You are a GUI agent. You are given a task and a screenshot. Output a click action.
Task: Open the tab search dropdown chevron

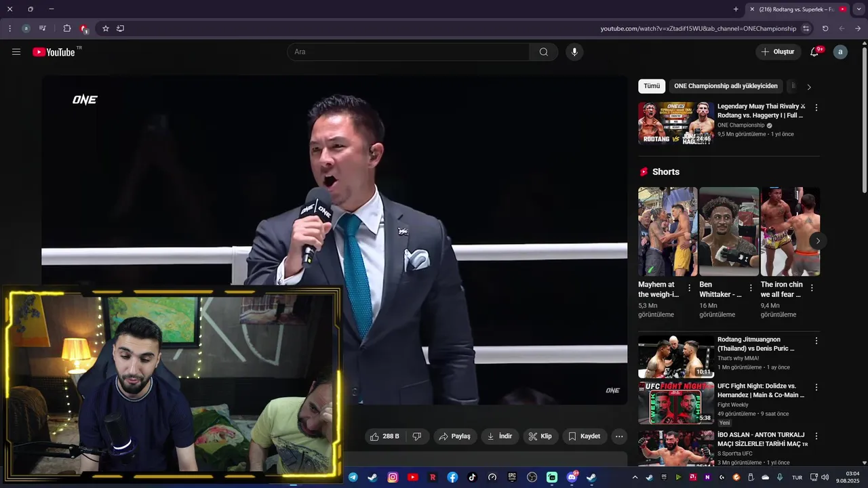(859, 9)
